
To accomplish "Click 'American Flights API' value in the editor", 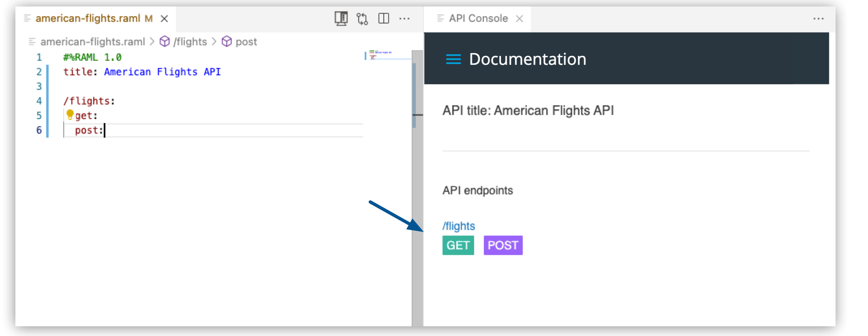I will click(x=162, y=72).
